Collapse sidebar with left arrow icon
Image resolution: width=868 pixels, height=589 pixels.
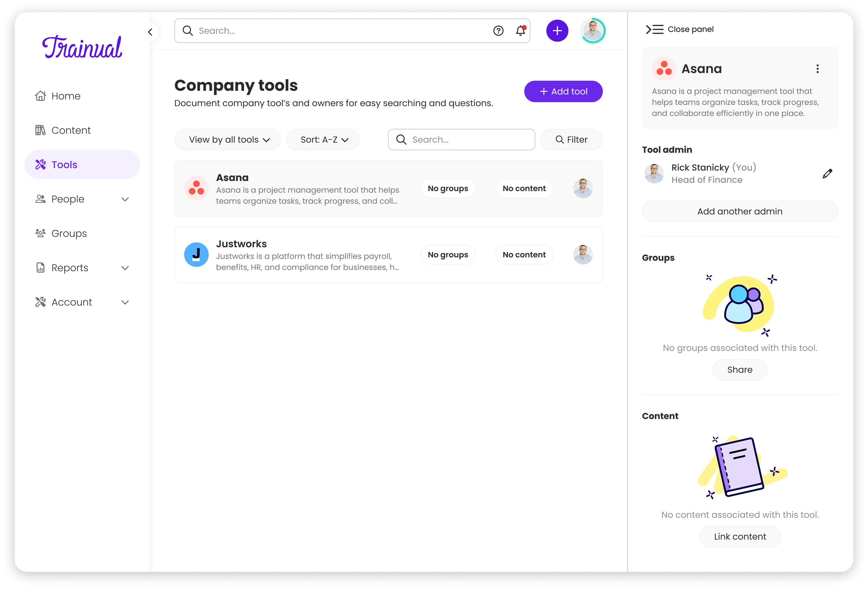[150, 32]
